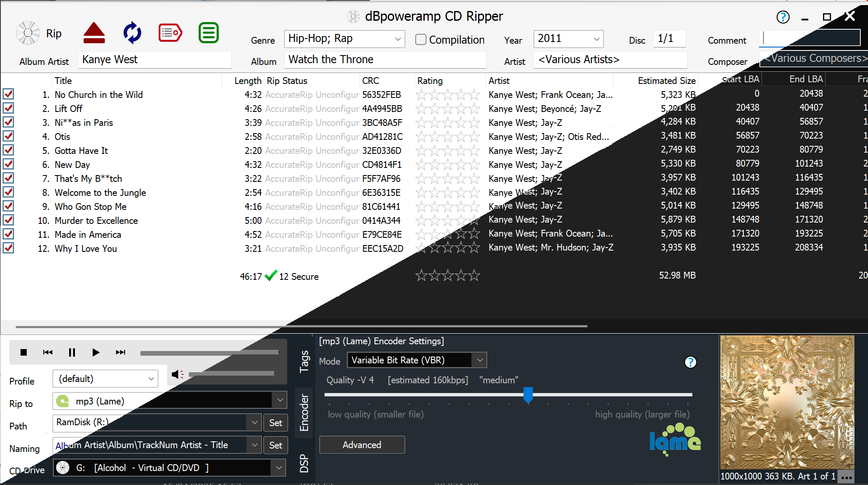Open the Year dropdown
The width and height of the screenshot is (868, 485).
tap(596, 39)
